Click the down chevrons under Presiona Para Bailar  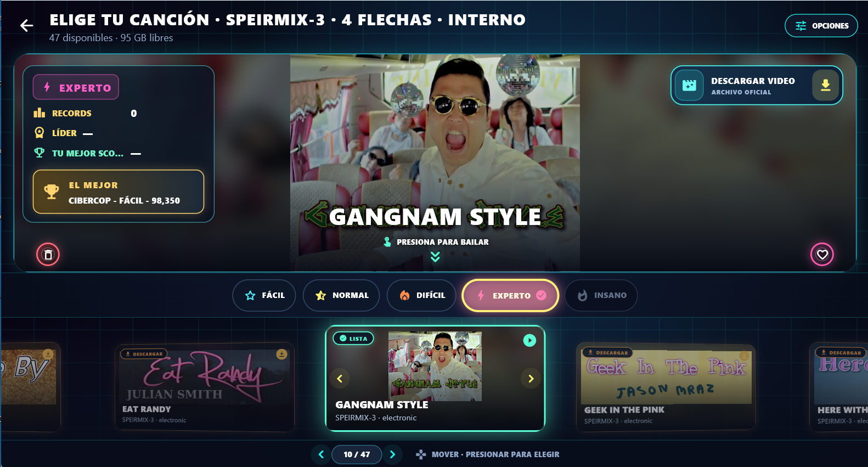click(x=435, y=256)
